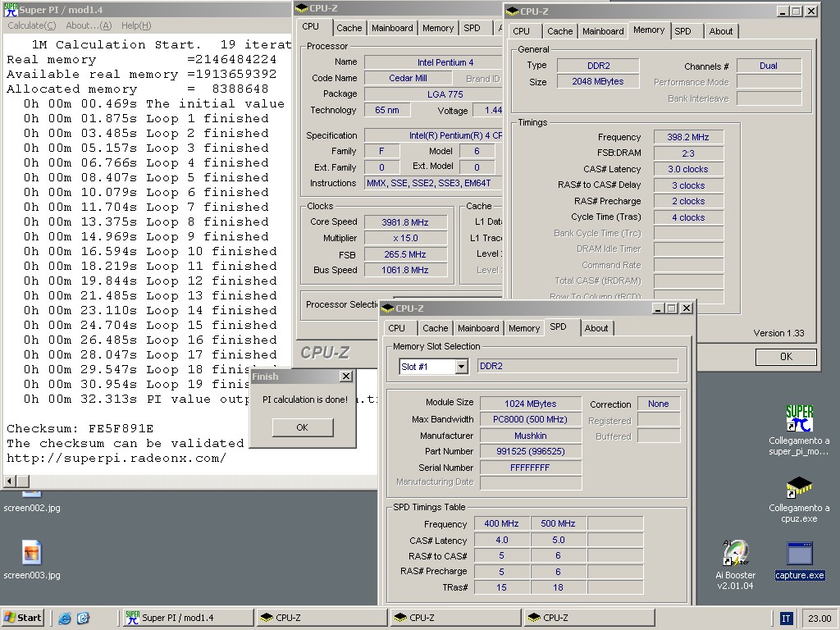Click the 'http://superpi.radeonx.com/' text in Super PI
The width and height of the screenshot is (840, 630).
[x=116, y=459]
